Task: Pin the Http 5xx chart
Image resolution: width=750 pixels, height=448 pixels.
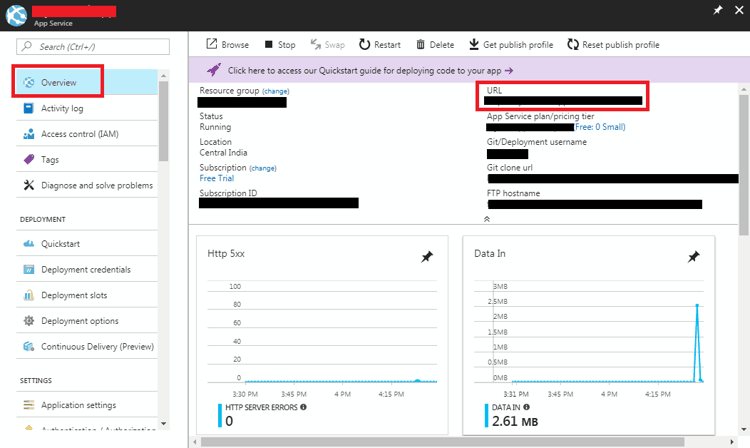Action: click(427, 257)
